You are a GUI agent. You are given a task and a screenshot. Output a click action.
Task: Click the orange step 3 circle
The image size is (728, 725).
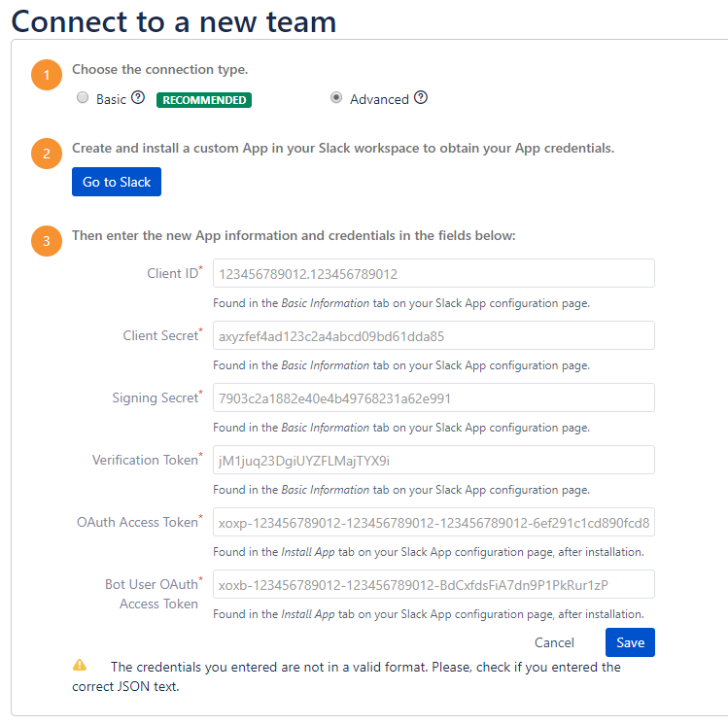click(47, 241)
